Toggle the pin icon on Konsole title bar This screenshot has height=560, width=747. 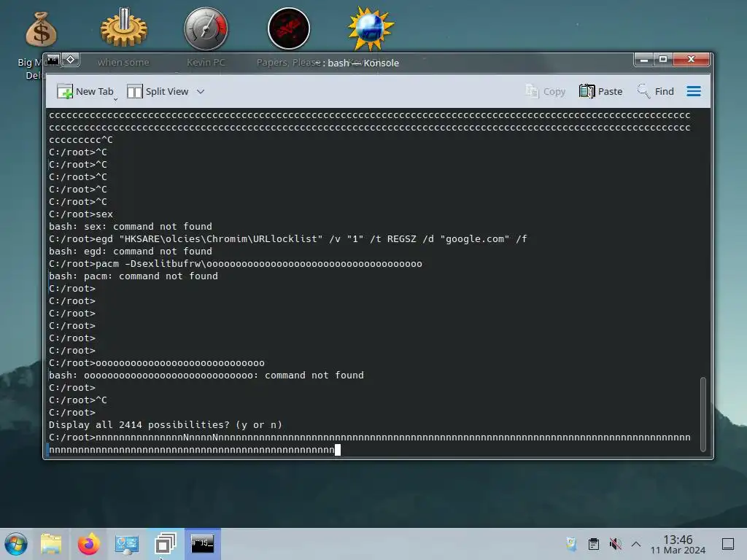pos(71,60)
